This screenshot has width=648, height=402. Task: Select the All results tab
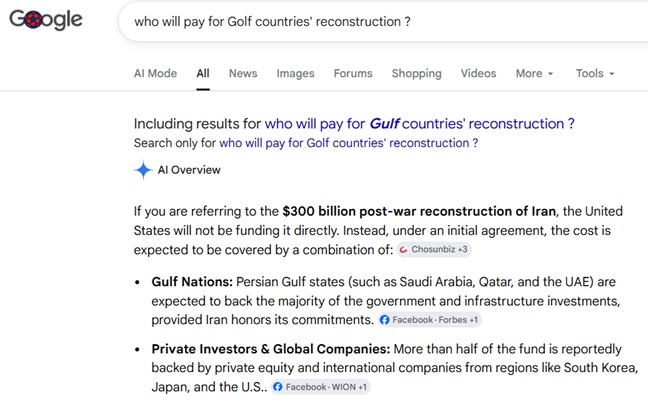click(x=203, y=74)
